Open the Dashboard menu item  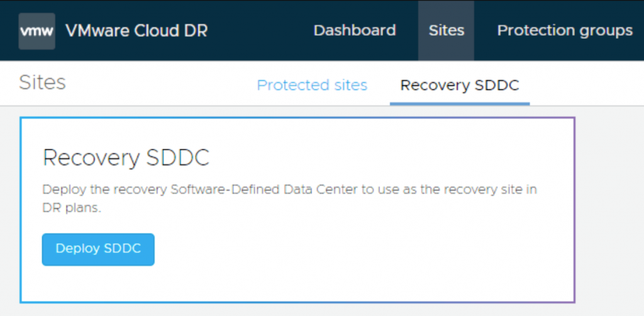(355, 30)
